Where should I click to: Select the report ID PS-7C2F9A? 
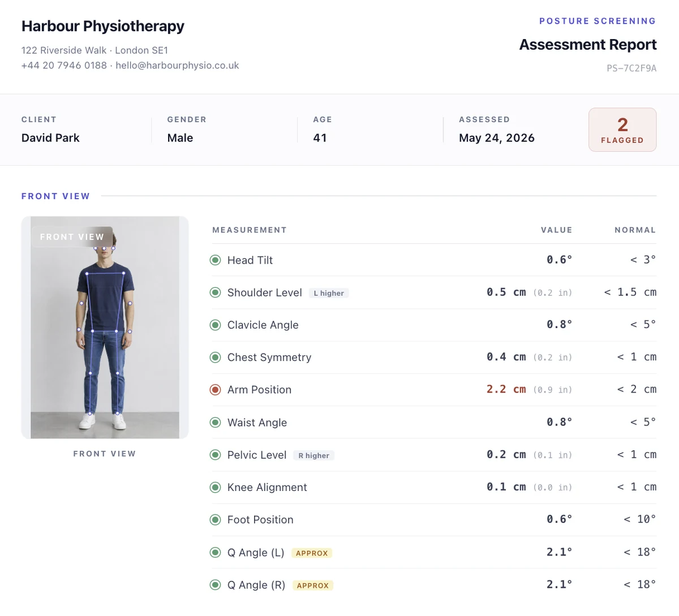[x=631, y=68]
